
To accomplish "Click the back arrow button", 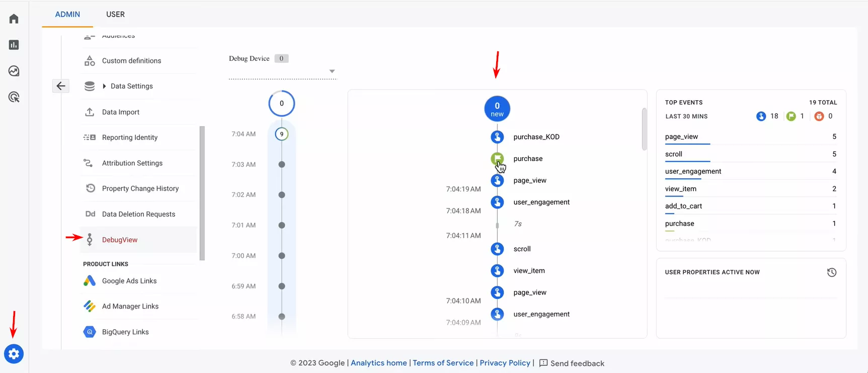I will tap(61, 86).
